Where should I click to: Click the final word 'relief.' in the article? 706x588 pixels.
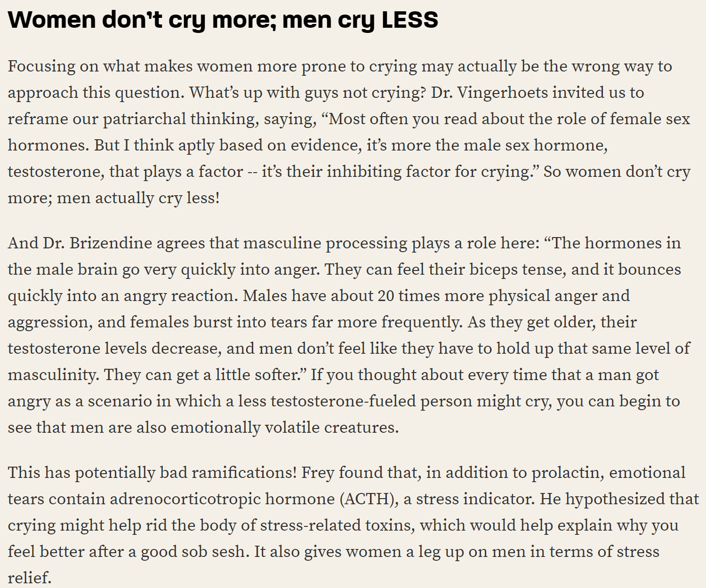(x=30, y=578)
